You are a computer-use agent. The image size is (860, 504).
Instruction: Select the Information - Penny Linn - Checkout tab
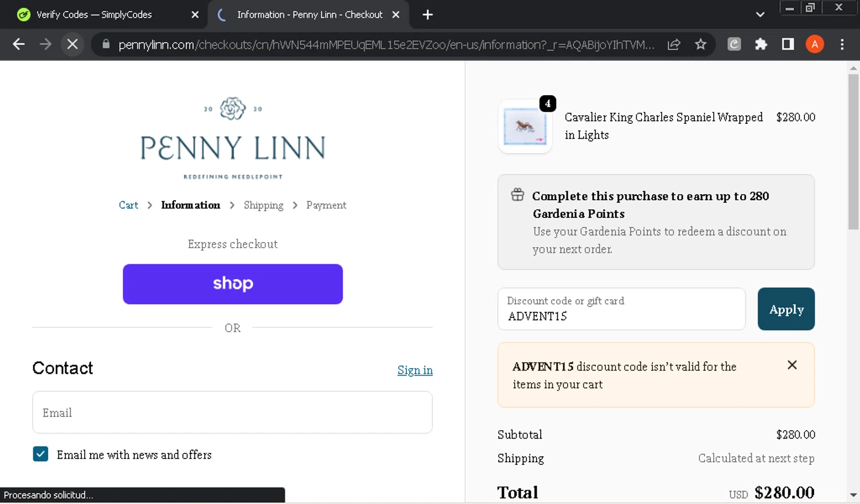click(x=310, y=15)
